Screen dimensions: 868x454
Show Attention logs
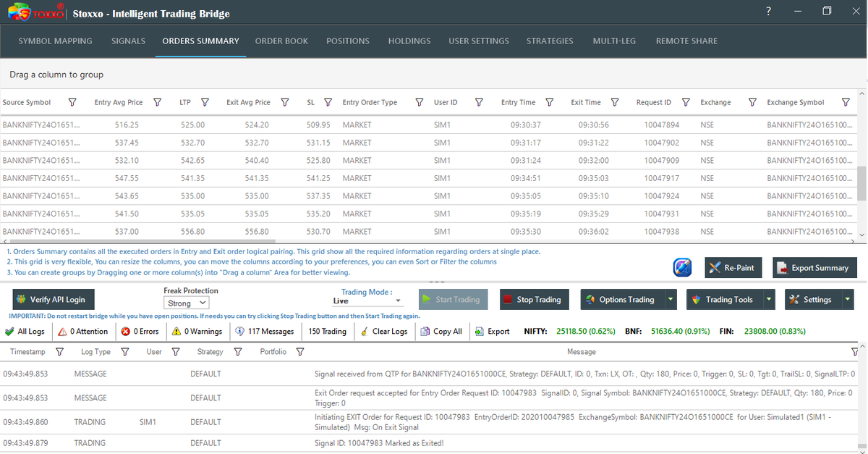(83, 332)
